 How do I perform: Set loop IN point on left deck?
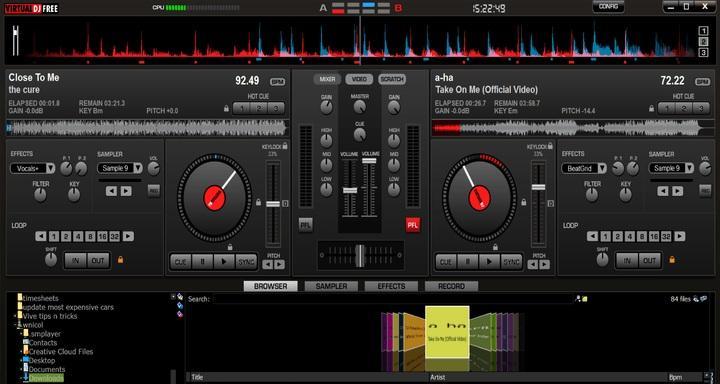[75, 261]
